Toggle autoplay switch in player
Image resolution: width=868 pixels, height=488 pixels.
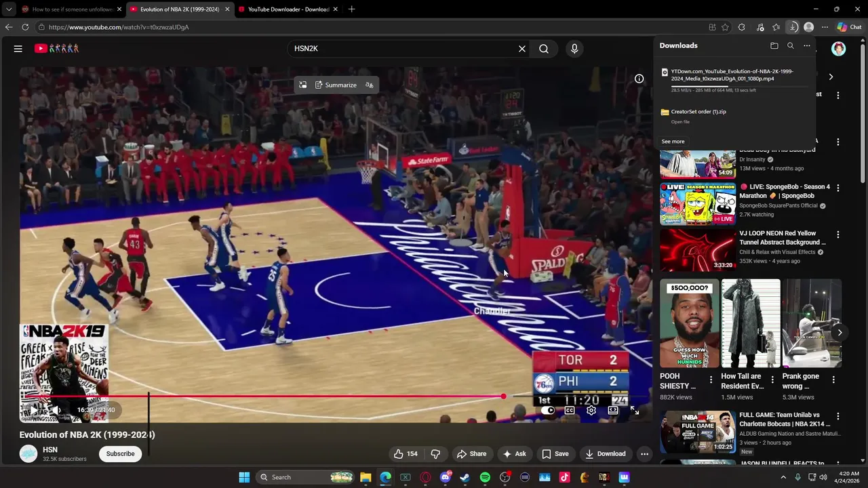547,410
